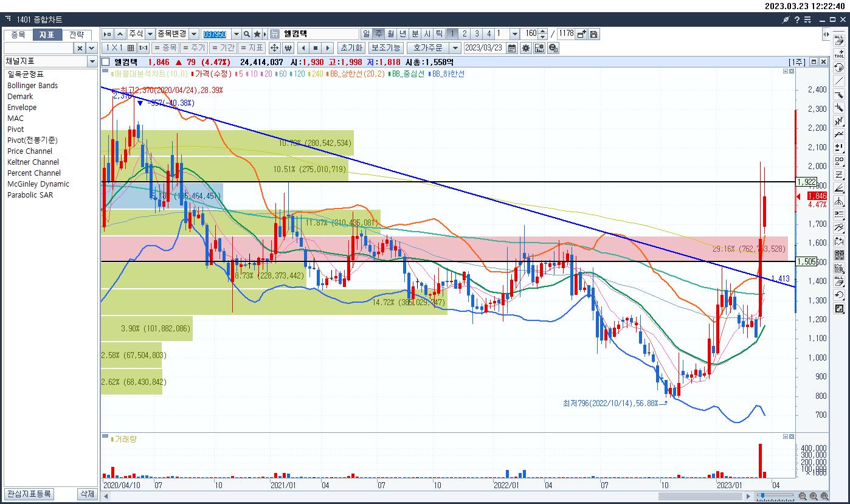Viewport: 850px width, 504px height.
Task: Open the 주식 market type dropdown
Action: 150,34
